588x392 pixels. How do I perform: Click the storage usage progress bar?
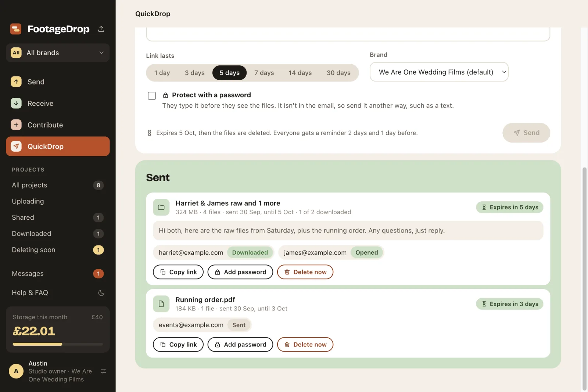58,344
